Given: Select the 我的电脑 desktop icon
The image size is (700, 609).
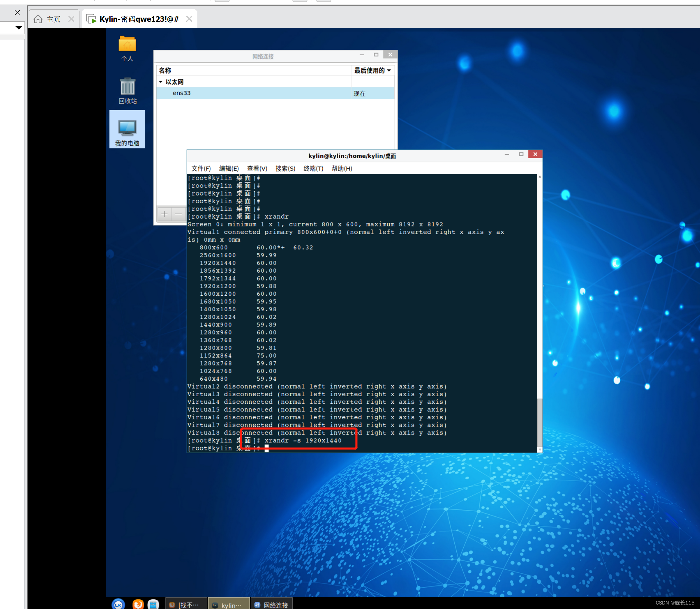Looking at the screenshot, I should point(127,129).
